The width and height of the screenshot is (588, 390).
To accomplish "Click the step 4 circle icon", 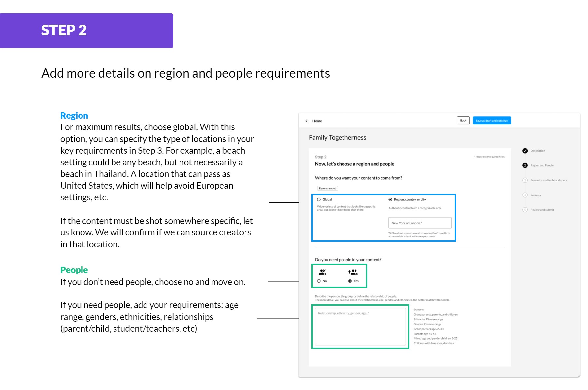I will [x=525, y=195].
